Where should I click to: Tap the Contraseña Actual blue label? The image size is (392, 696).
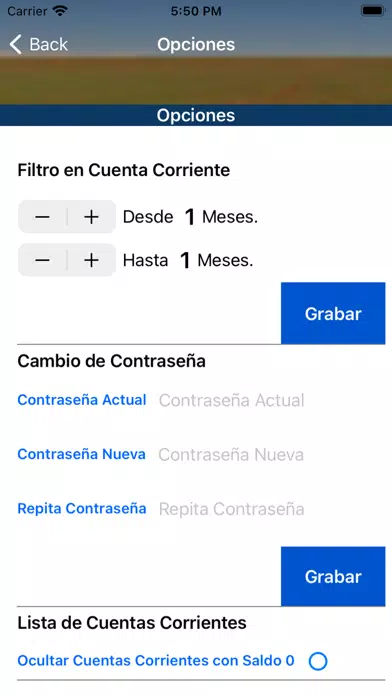click(x=82, y=400)
